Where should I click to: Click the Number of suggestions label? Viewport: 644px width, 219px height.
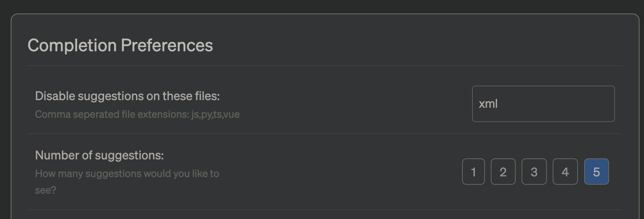[x=100, y=156]
